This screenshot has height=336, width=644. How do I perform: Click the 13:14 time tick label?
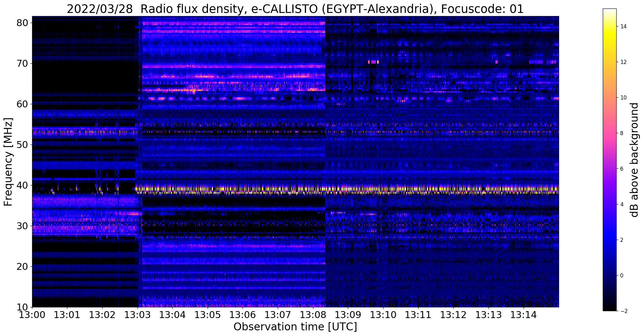524,315
